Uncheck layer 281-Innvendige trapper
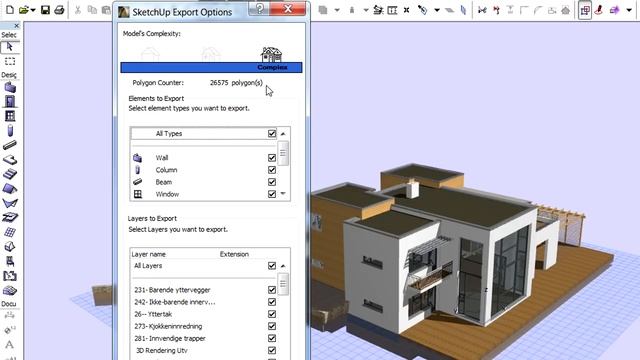This screenshot has width=640, height=360. (272, 338)
